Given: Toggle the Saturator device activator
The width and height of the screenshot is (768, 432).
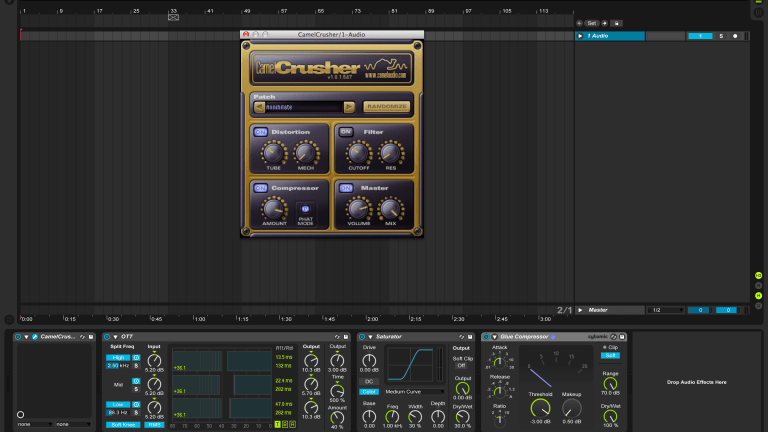Looking at the screenshot, I should [x=361, y=337].
